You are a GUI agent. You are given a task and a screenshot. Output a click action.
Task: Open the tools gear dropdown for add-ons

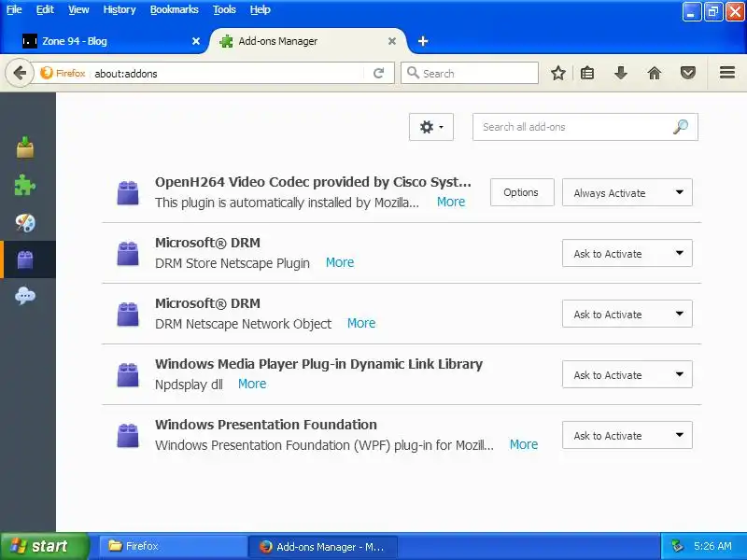(431, 127)
